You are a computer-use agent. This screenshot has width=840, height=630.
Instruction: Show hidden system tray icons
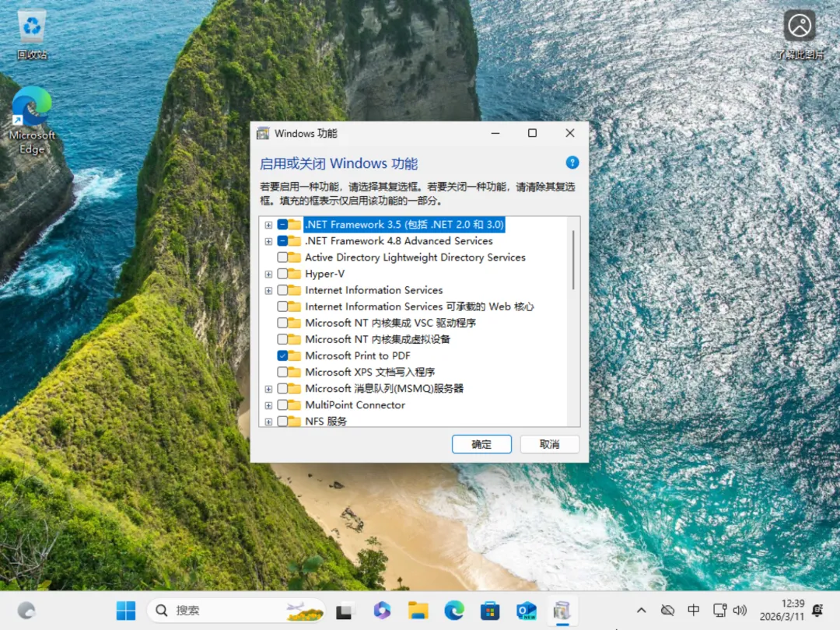[641, 611]
